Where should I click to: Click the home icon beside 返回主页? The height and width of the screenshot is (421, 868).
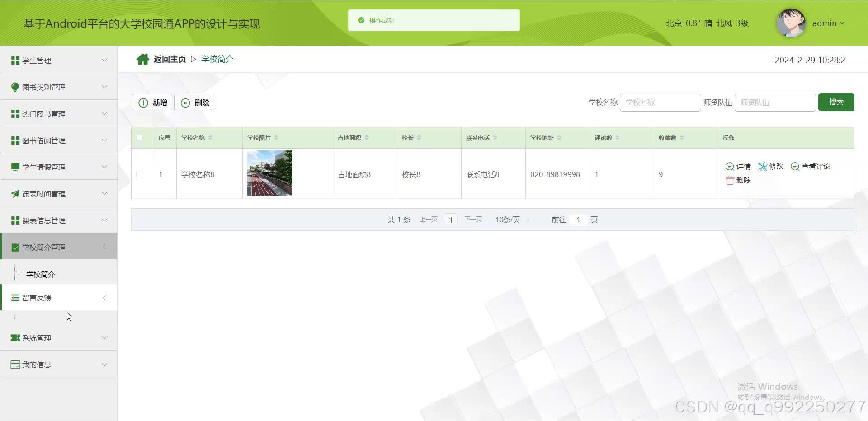[142, 59]
